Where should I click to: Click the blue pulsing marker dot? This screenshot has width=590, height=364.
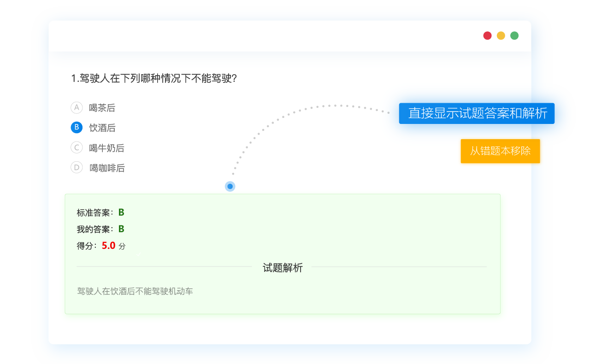[230, 187]
